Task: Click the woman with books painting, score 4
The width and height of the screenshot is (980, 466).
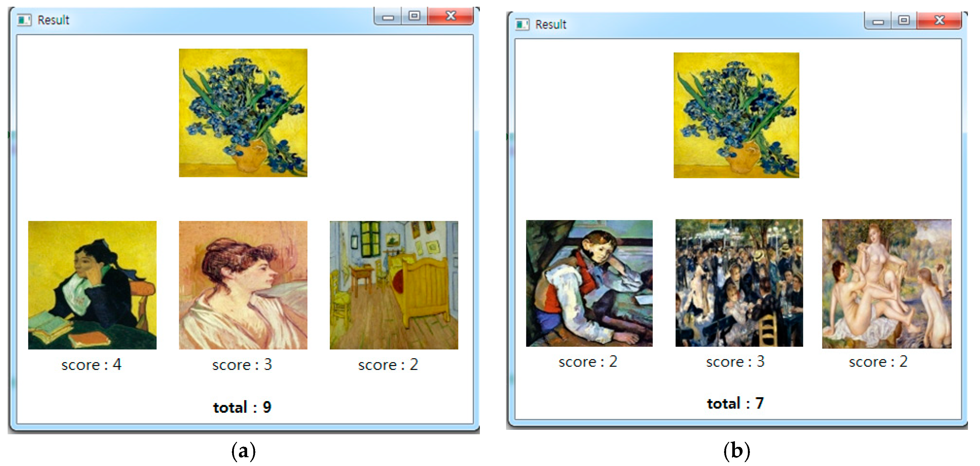Action: (x=92, y=285)
